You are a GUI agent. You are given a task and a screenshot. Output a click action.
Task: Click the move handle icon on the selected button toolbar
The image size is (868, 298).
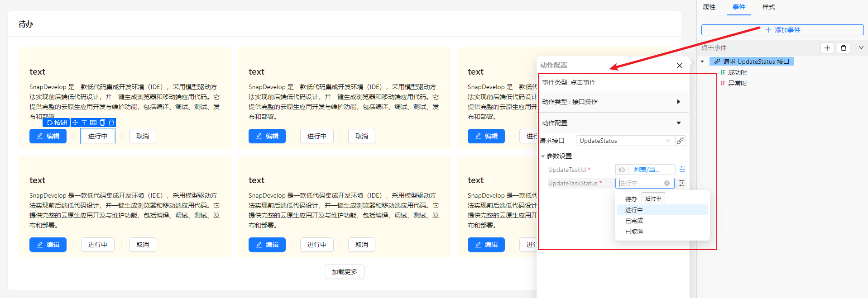tap(75, 123)
